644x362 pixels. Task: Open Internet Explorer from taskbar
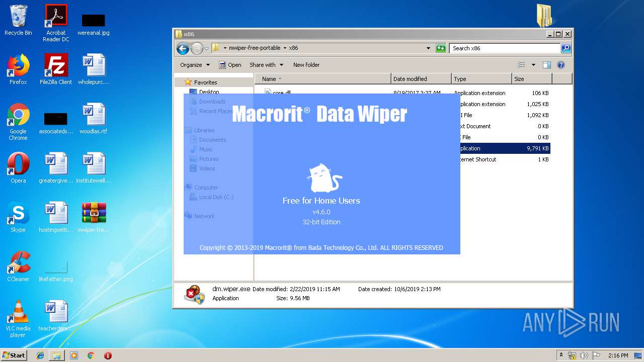(40, 355)
